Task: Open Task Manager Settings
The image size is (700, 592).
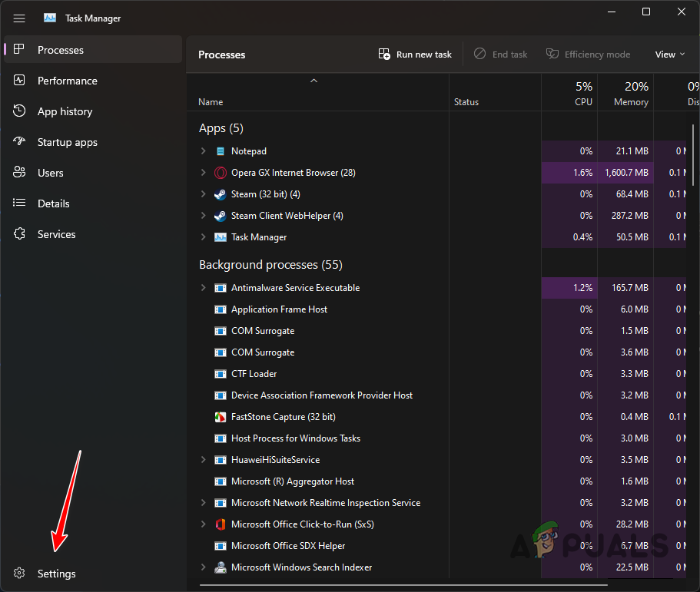Action: 56,574
